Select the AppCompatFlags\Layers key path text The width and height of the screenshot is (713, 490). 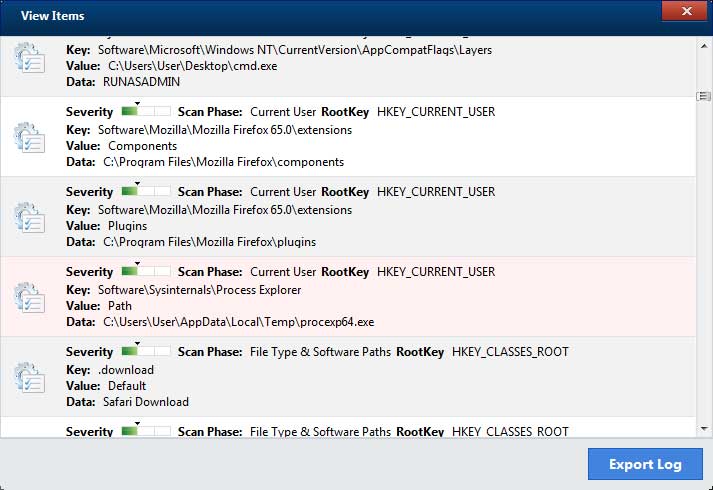click(x=294, y=49)
